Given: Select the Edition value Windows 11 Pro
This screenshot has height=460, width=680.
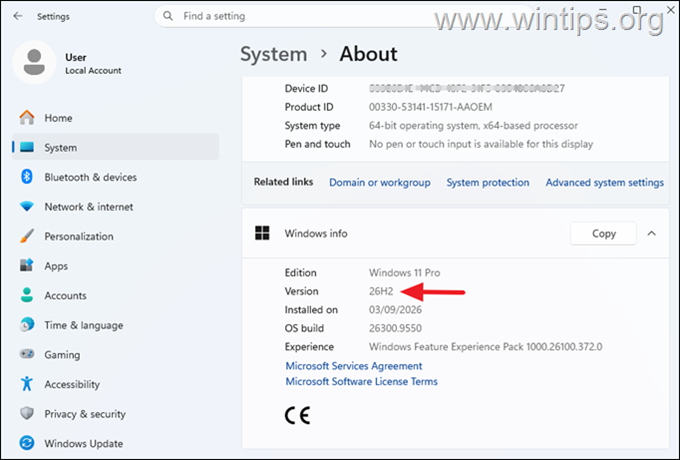Looking at the screenshot, I should point(405,273).
